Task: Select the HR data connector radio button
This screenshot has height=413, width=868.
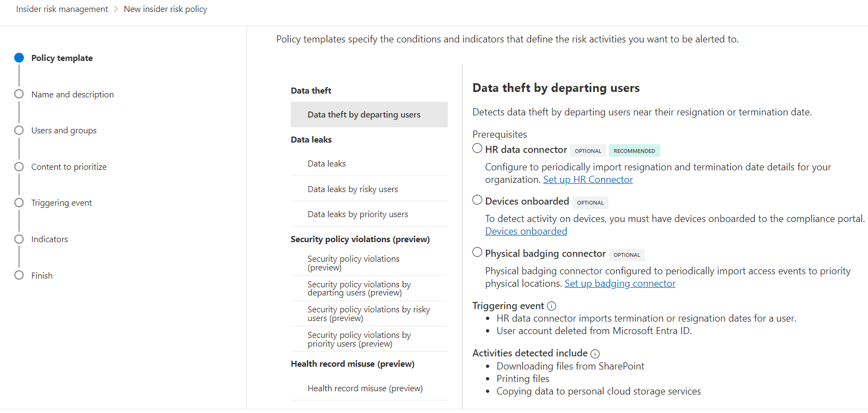Action: click(x=477, y=148)
